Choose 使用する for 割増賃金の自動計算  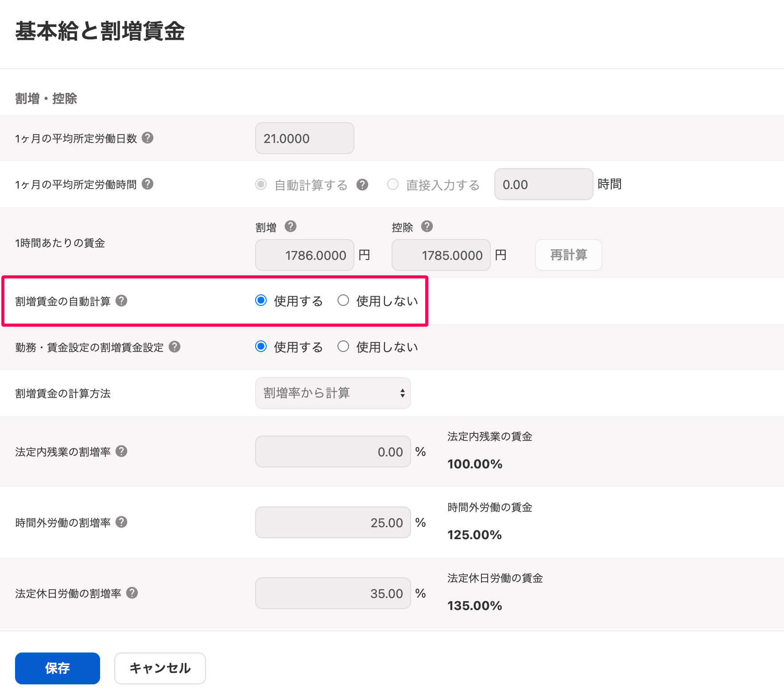coord(261,301)
